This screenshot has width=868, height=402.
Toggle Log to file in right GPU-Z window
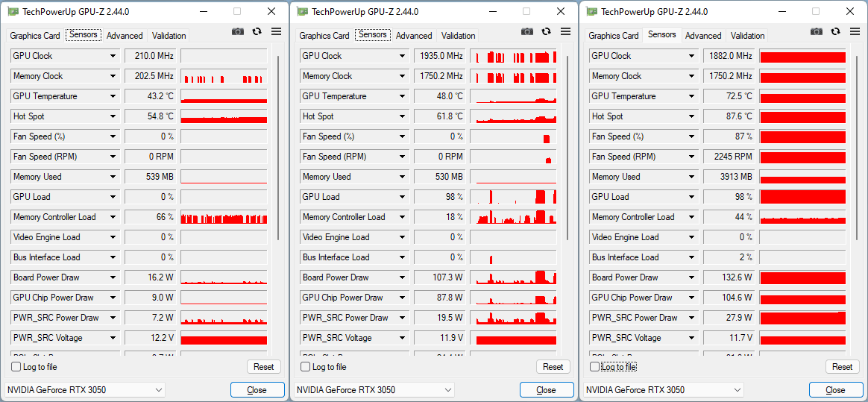click(595, 367)
